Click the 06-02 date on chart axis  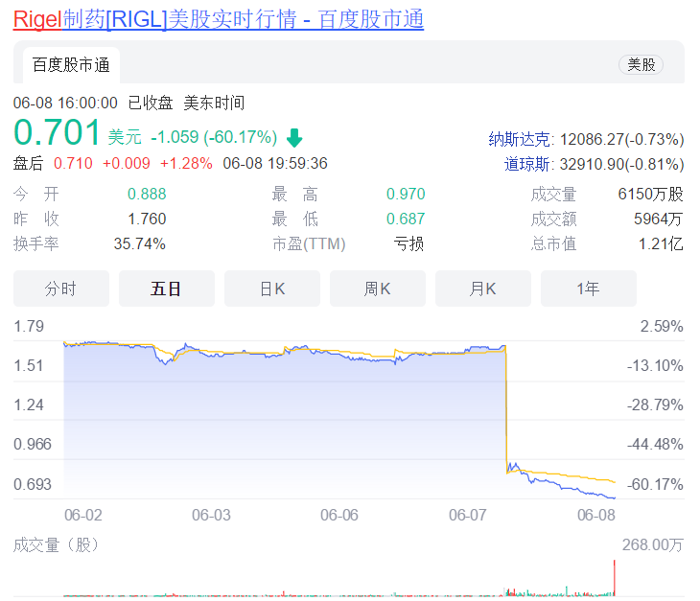click(83, 515)
